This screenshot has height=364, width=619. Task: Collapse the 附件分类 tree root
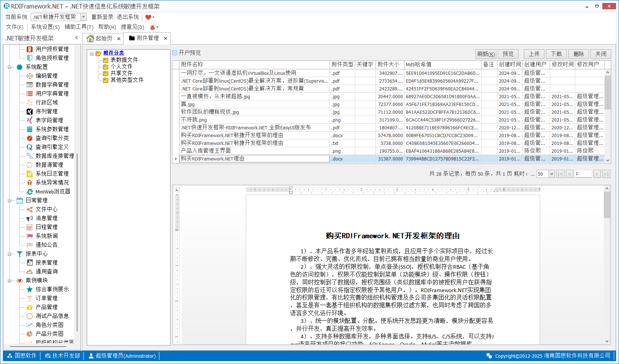[92, 53]
